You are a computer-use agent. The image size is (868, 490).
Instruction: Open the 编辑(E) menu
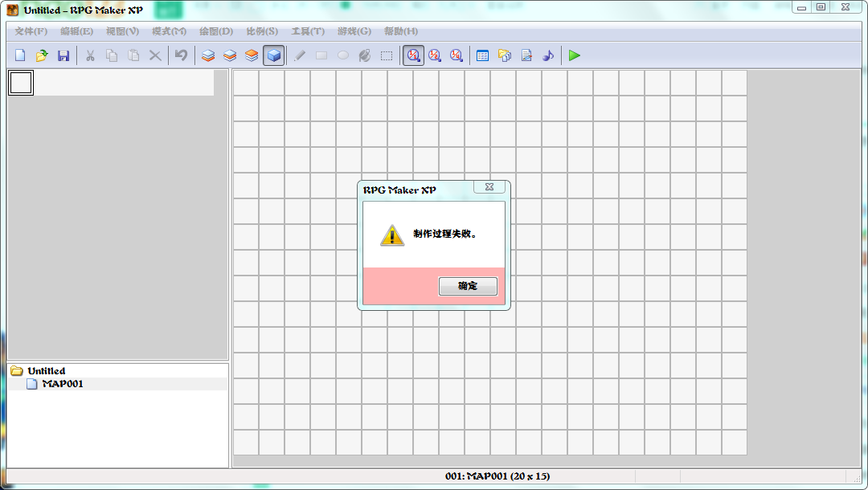pyautogui.click(x=77, y=31)
